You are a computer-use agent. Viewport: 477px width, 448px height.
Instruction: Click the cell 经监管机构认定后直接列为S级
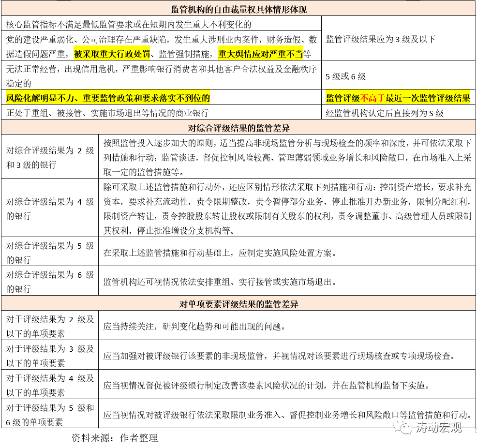(x=385, y=113)
